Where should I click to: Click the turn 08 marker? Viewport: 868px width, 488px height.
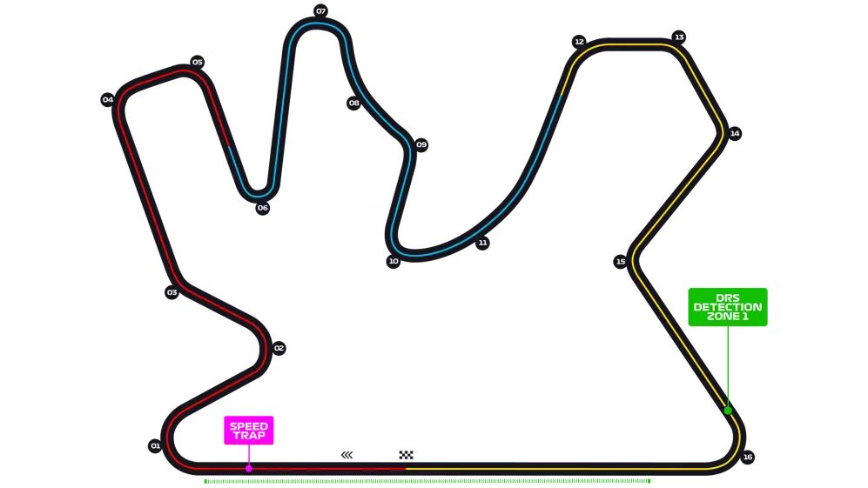[353, 103]
